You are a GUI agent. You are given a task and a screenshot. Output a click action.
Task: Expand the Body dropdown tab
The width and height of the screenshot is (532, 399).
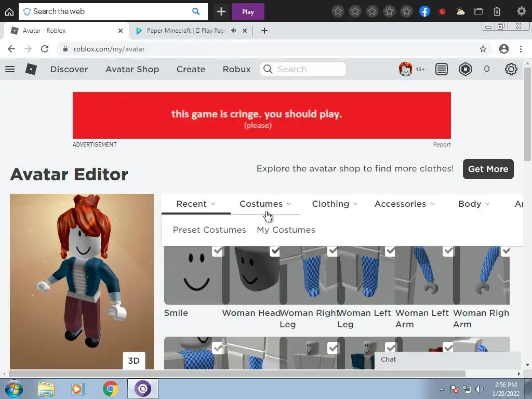(x=474, y=204)
